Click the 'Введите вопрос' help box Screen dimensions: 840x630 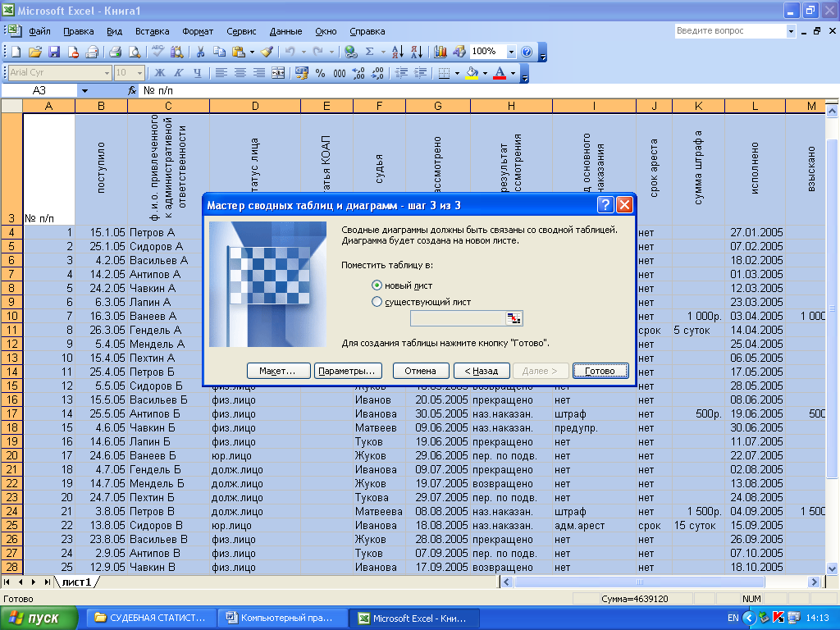730,31
